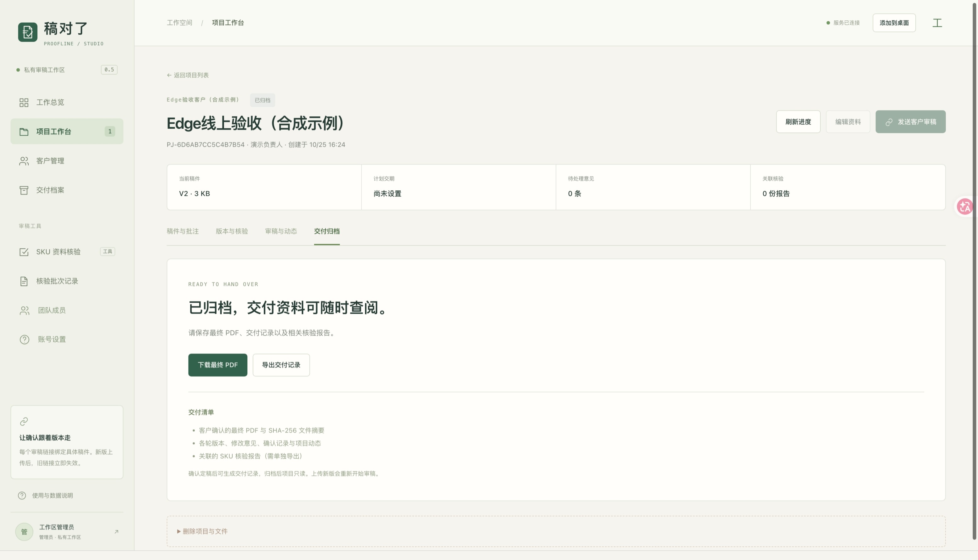Click the 工作总览 grid icon

click(24, 102)
